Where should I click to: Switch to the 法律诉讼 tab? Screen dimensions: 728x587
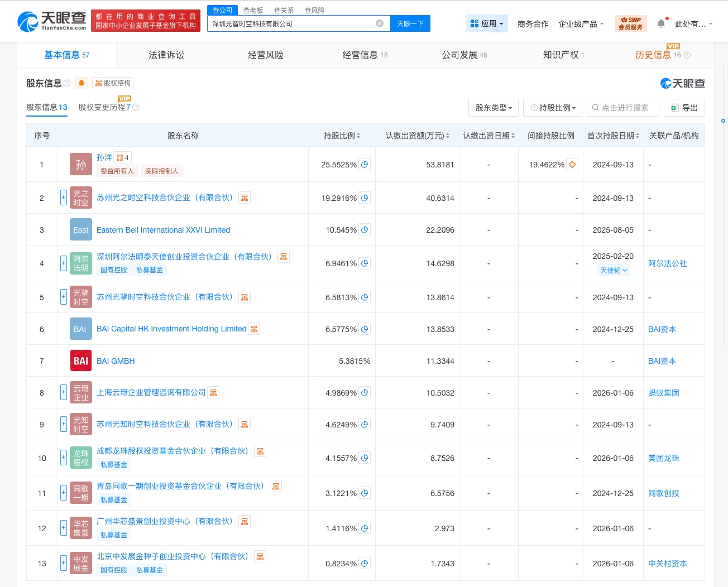coord(166,55)
